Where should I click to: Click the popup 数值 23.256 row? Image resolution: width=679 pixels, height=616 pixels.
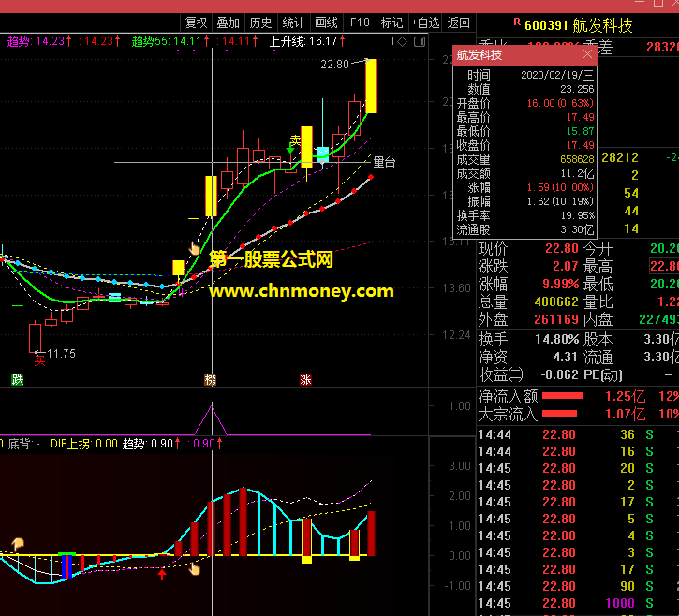524,89
